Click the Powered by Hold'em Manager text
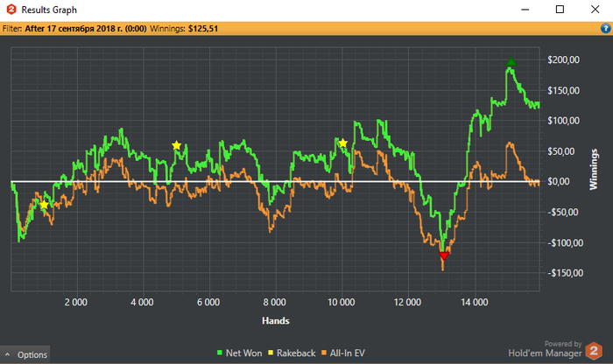Viewport: 613px width, 364px height. click(545, 349)
